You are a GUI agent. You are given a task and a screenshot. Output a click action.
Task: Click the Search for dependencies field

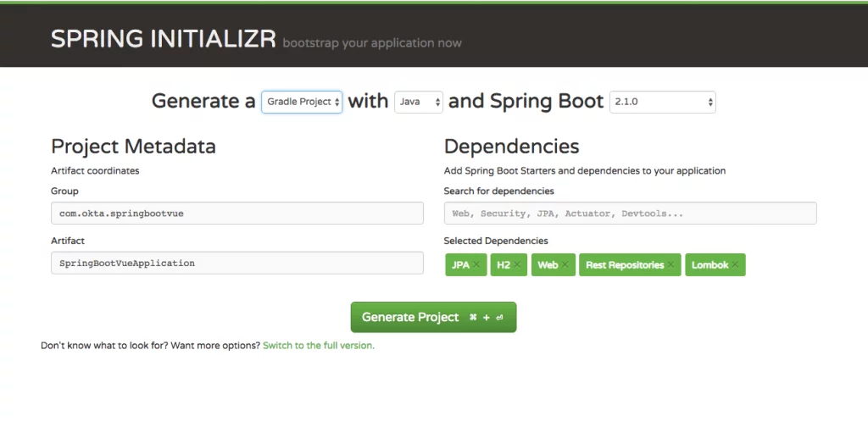click(630, 213)
